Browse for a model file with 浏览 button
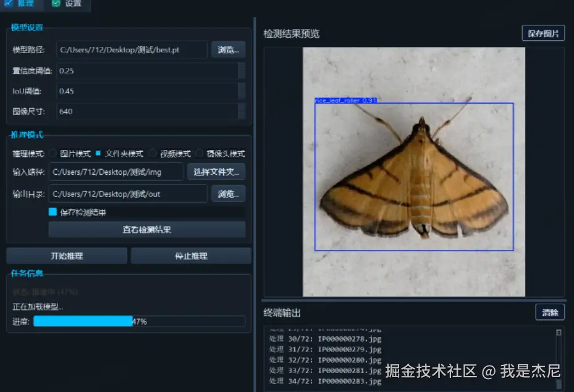The width and height of the screenshot is (574, 392). pos(227,49)
